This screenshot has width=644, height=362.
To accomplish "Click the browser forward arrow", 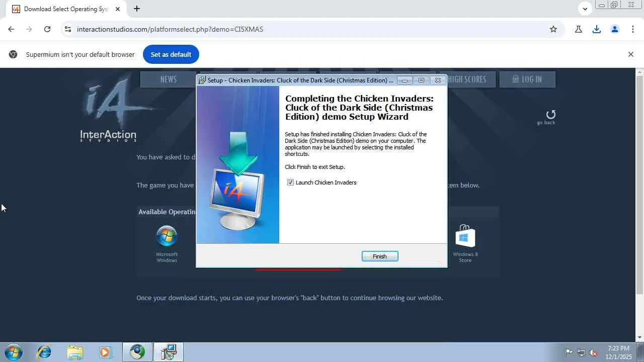I will (29, 29).
